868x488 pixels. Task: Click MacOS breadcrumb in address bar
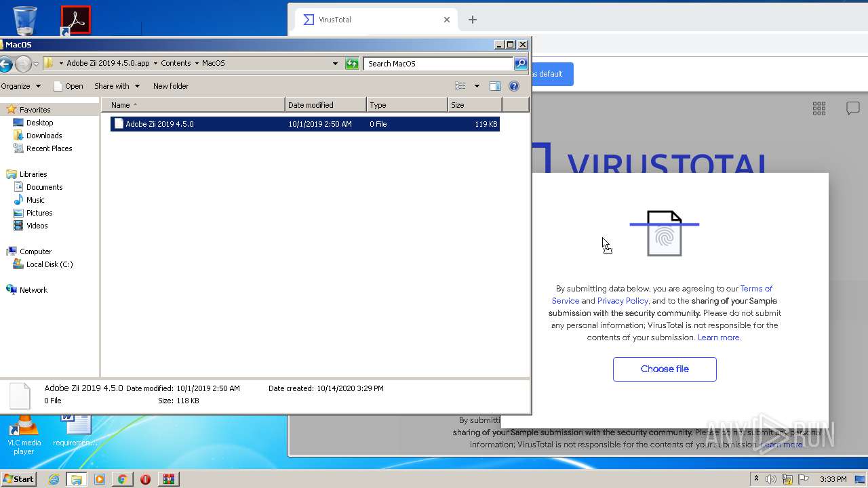[213, 63]
